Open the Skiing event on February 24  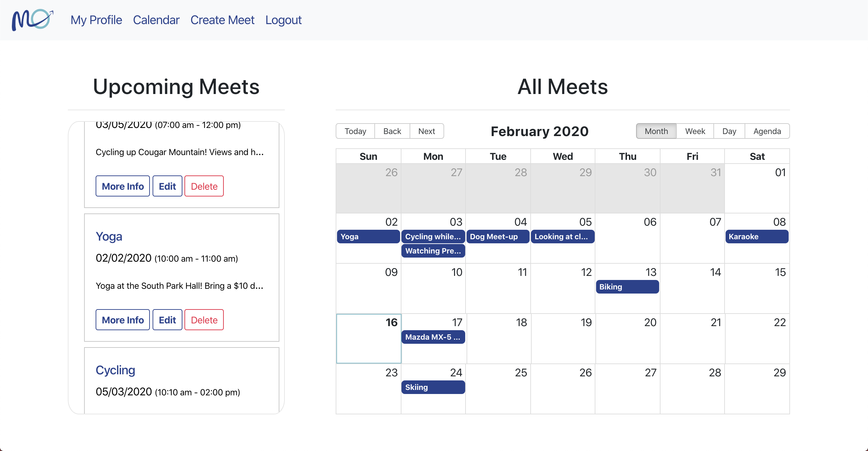click(x=433, y=387)
